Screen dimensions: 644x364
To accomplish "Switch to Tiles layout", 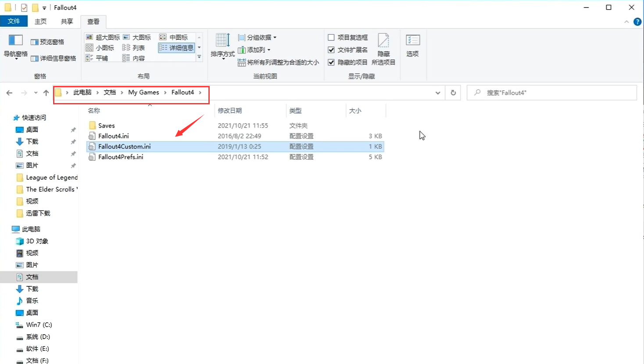I will pyautogui.click(x=97, y=58).
